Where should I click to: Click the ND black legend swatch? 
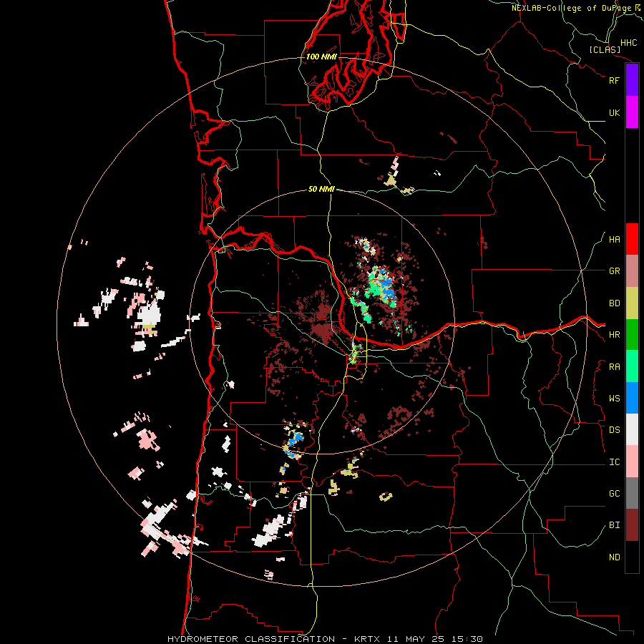[x=632, y=557]
